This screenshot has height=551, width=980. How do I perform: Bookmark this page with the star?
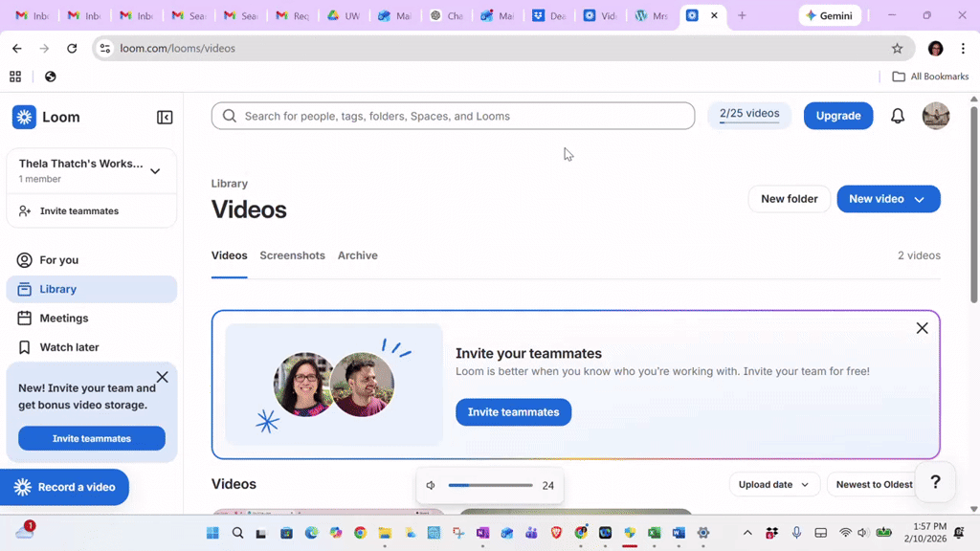click(897, 48)
